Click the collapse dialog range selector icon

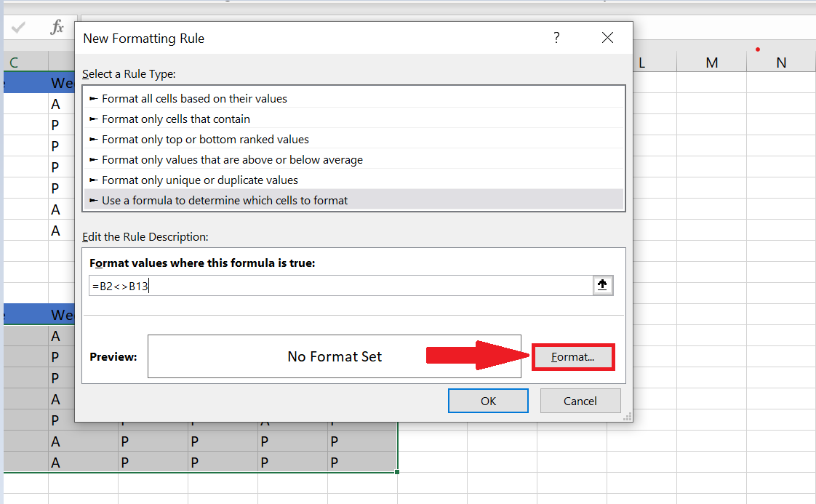(x=602, y=286)
